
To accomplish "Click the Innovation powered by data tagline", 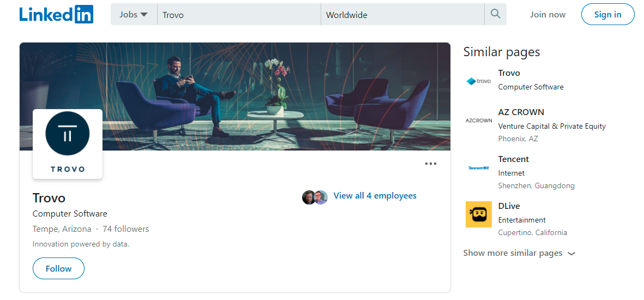I will click(81, 244).
